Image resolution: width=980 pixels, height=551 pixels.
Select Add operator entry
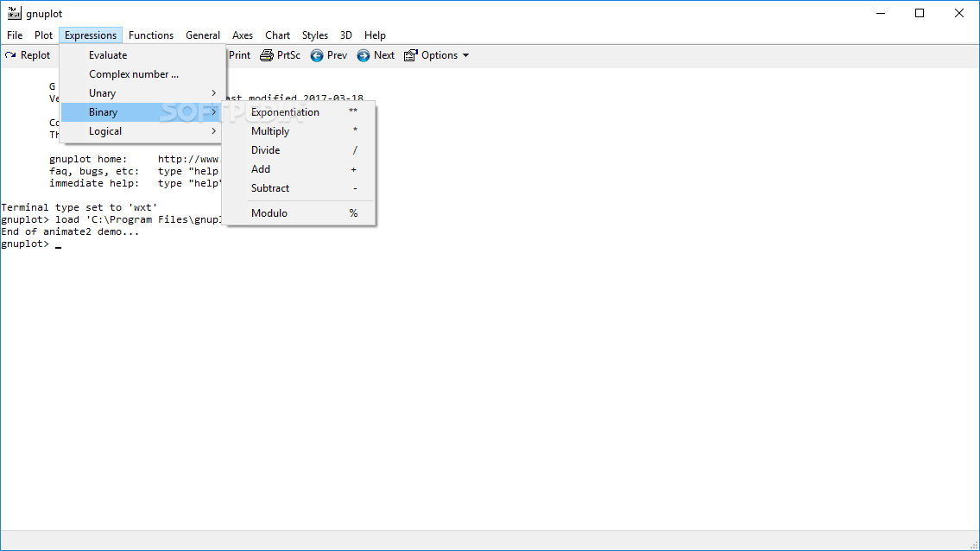tap(300, 169)
